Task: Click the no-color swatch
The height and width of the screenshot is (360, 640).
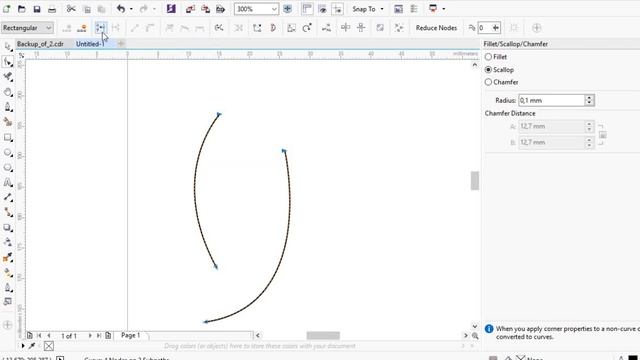Action: point(49,346)
